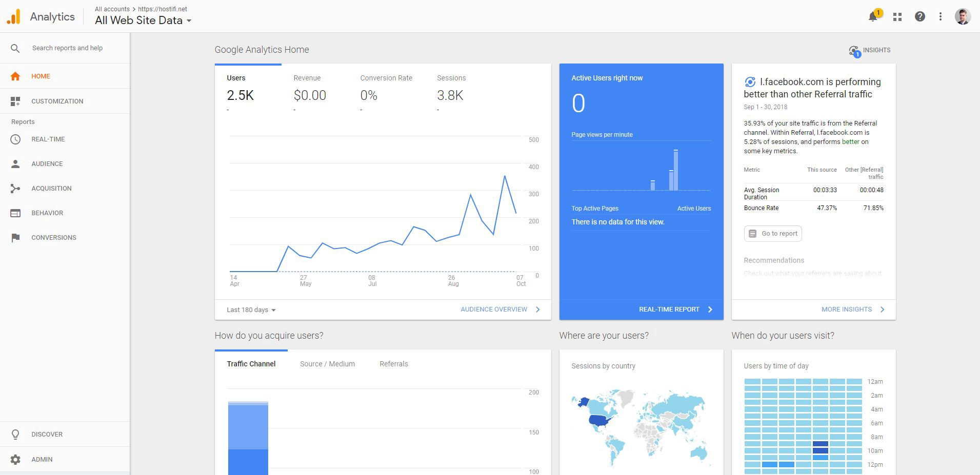Open the Conversions reports section
Screen dimensions: 980x475
[65, 238]
